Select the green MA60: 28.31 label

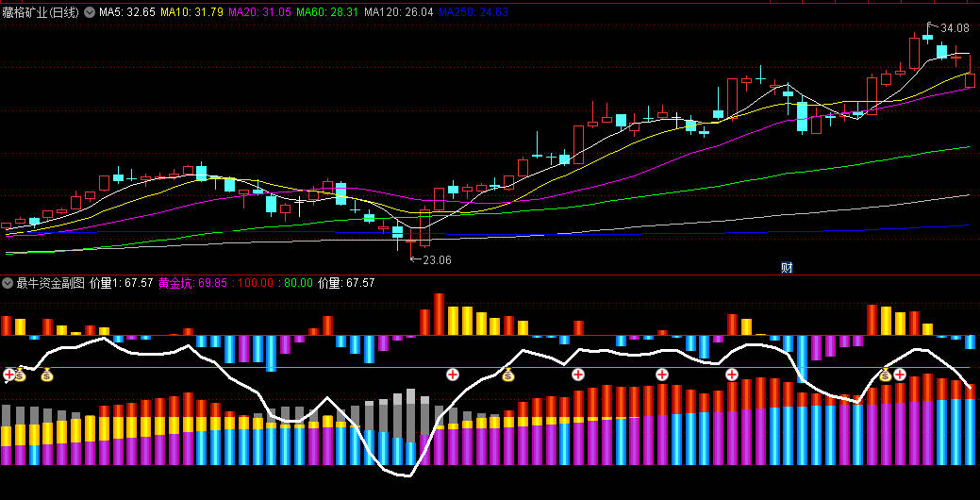[x=327, y=12]
